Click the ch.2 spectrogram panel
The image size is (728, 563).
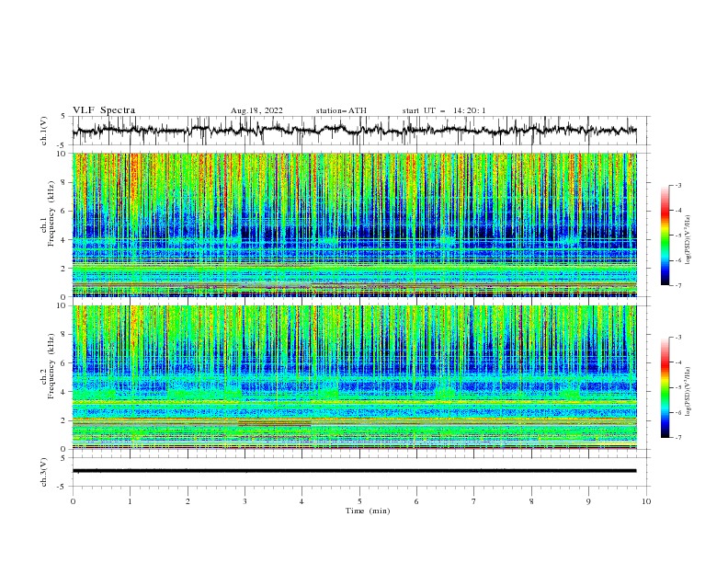tap(355, 377)
